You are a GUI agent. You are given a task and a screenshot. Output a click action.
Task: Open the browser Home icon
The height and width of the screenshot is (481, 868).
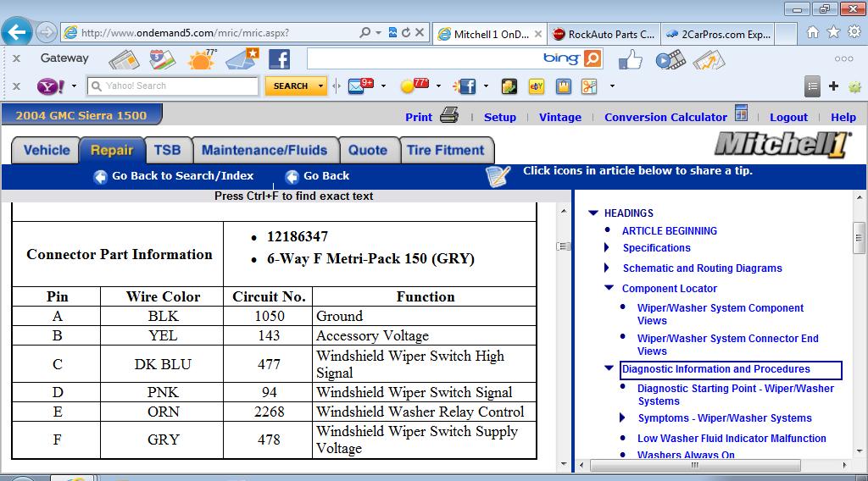point(813,33)
